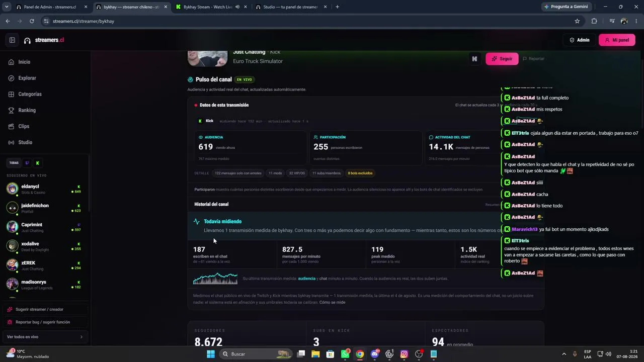
Task: Open the Chrome extensions menu
Action: pyautogui.click(x=594, y=21)
